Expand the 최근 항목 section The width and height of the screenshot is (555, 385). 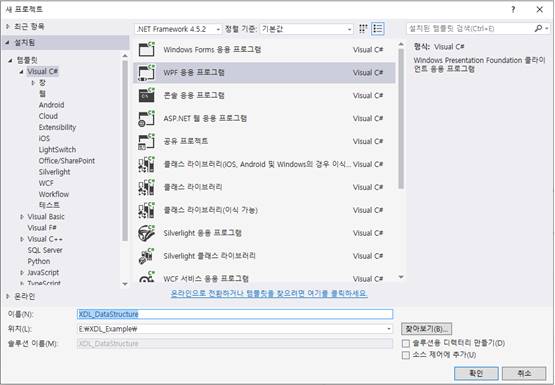click(x=8, y=27)
